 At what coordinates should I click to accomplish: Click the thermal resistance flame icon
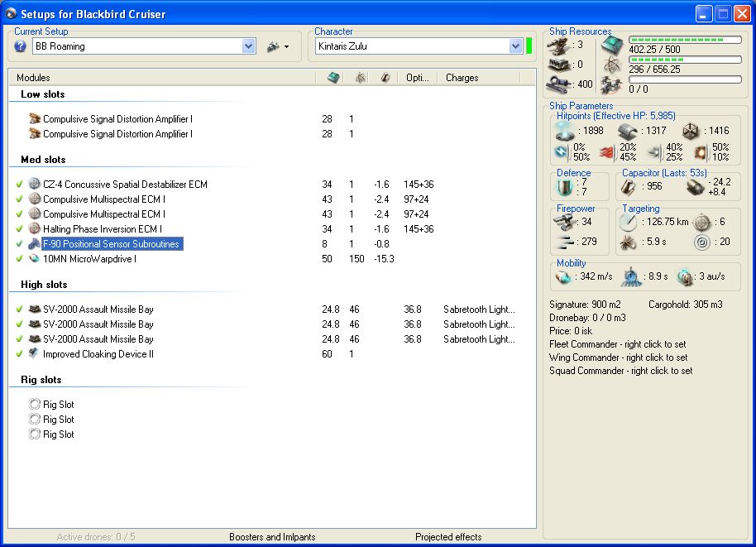point(607,152)
